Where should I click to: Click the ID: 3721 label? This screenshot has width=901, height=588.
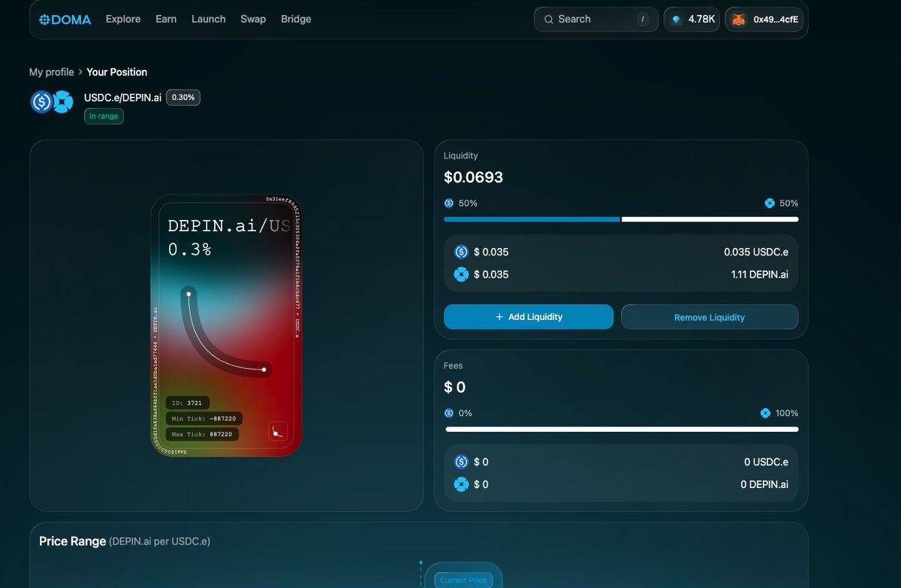[x=187, y=403]
